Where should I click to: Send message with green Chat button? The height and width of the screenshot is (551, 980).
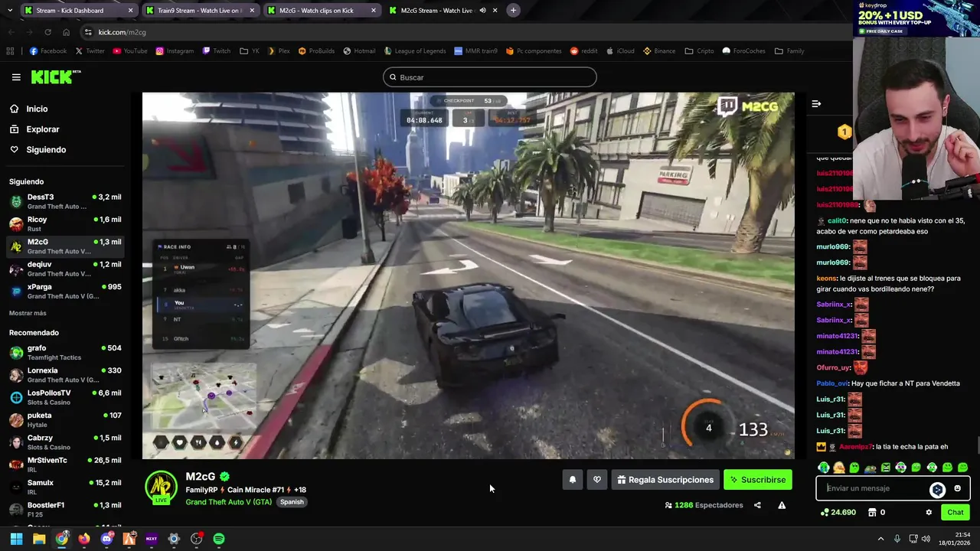955,513
